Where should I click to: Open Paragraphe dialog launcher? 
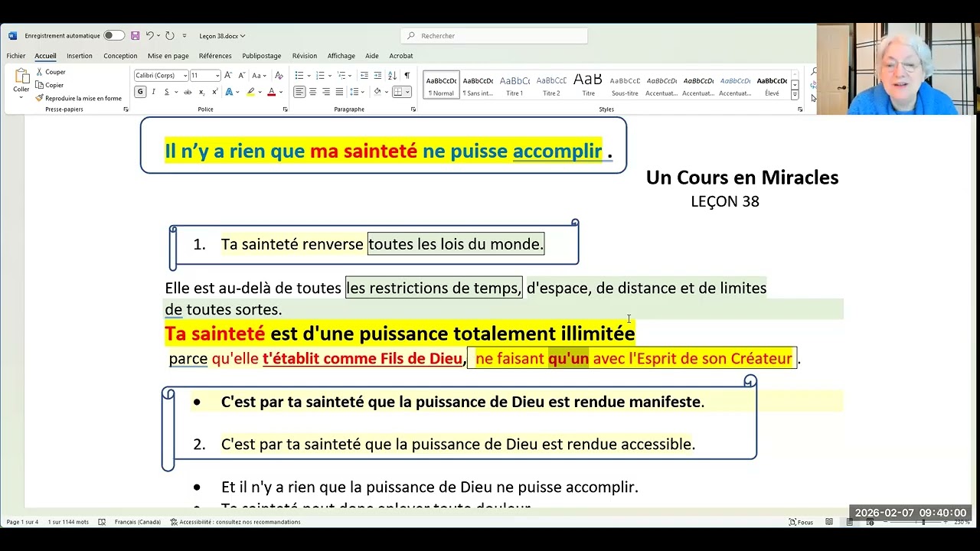413,109
